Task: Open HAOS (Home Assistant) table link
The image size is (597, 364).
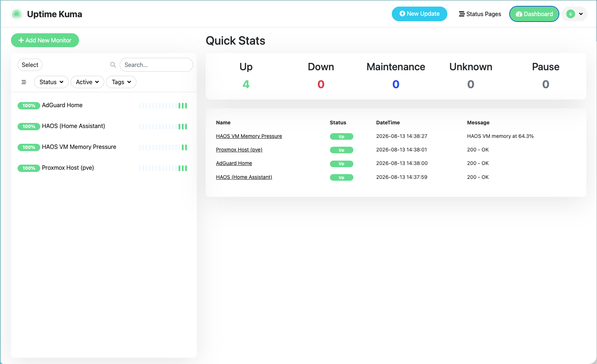Action: point(244,177)
